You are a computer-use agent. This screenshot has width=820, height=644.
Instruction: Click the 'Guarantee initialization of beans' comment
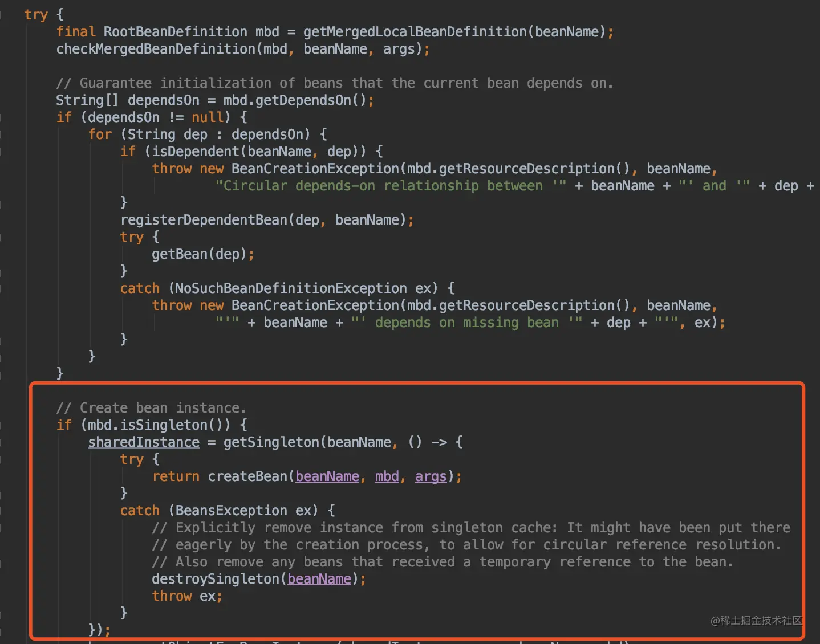click(335, 83)
